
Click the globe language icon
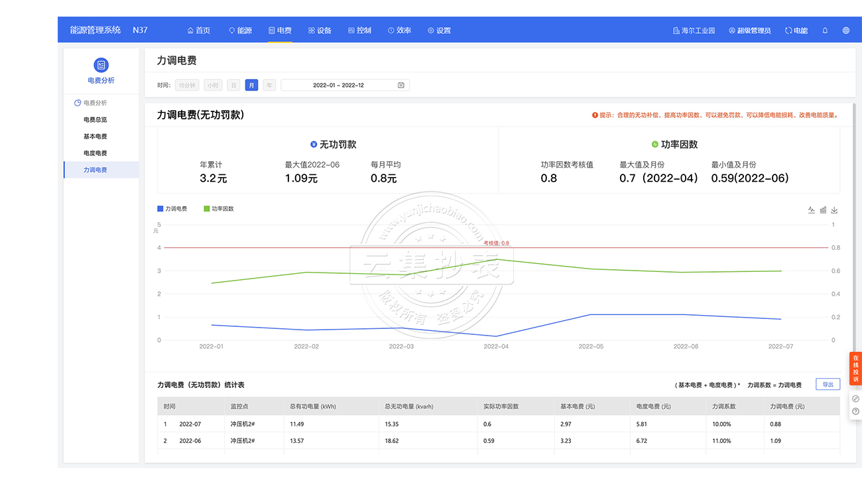[x=846, y=31]
